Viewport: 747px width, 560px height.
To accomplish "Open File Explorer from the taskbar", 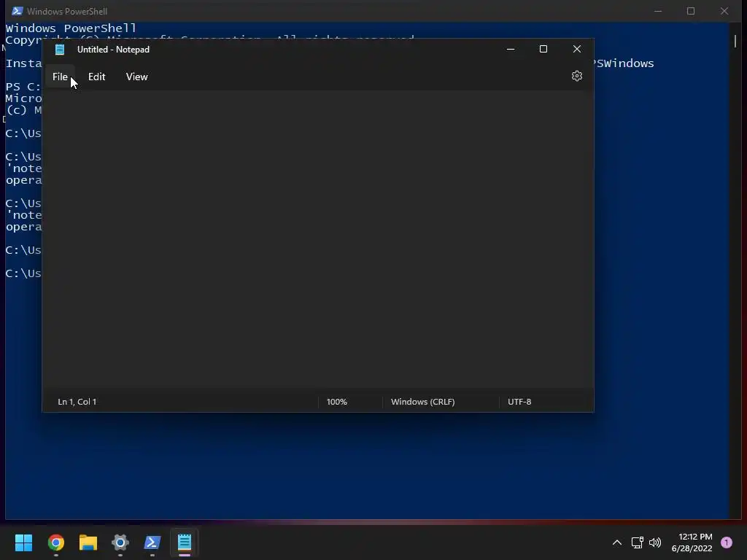I will coord(88,542).
